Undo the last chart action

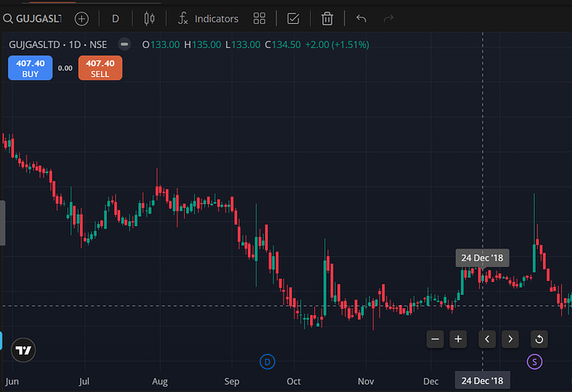[x=361, y=18]
